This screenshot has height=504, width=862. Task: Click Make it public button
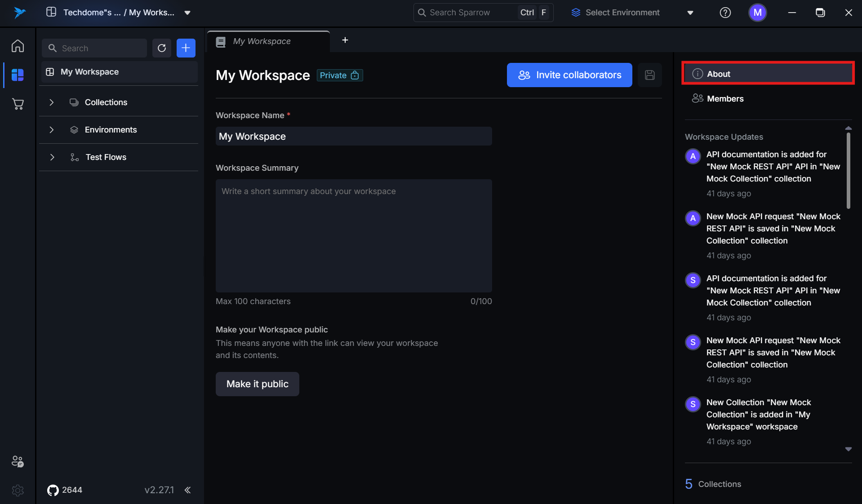click(258, 384)
